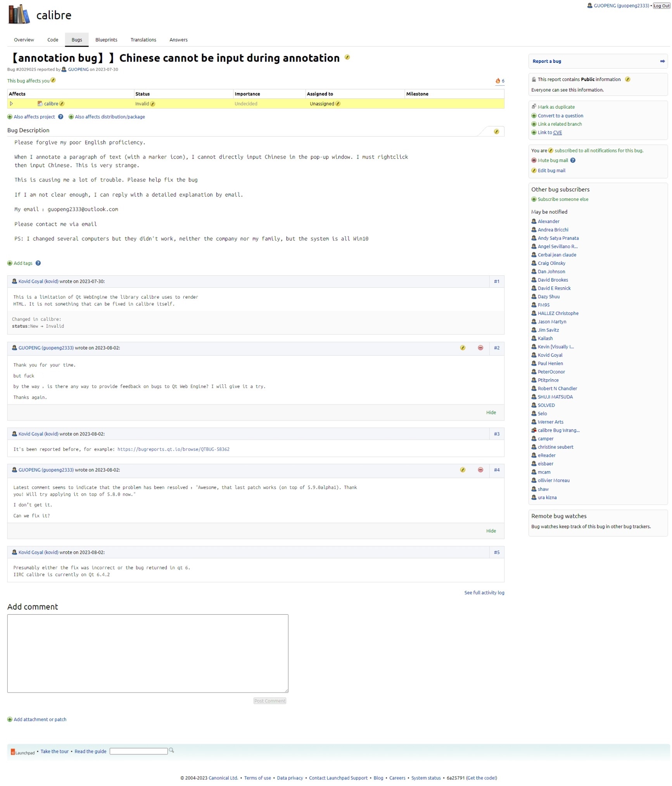Viewport: 672px width, 786px height.
Task: Open the Answers tab
Action: (x=178, y=40)
